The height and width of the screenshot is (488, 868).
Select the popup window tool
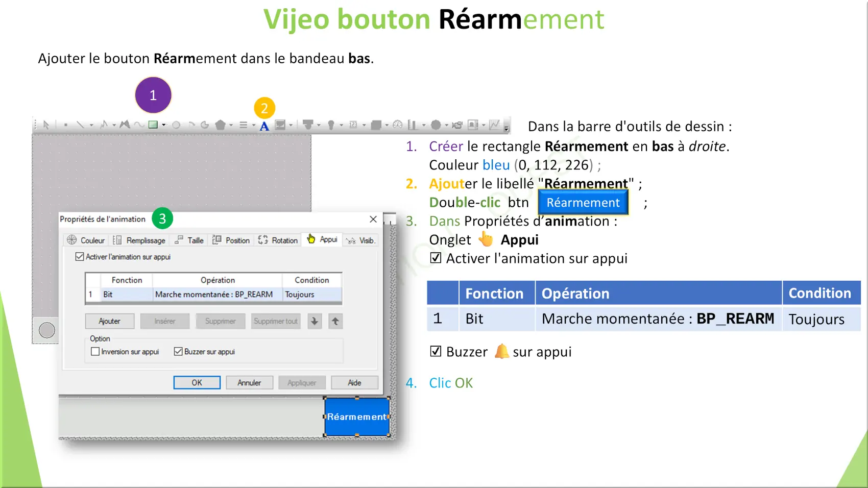click(x=473, y=125)
